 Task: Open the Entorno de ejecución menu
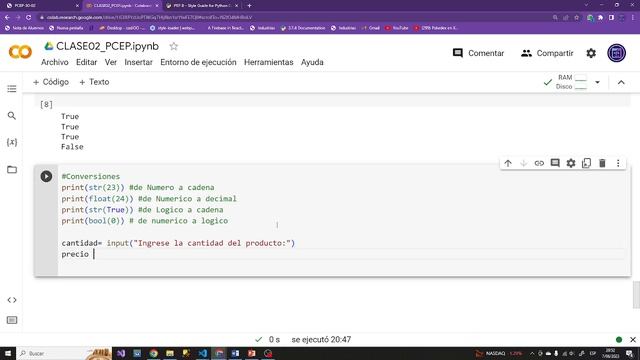pos(198,62)
